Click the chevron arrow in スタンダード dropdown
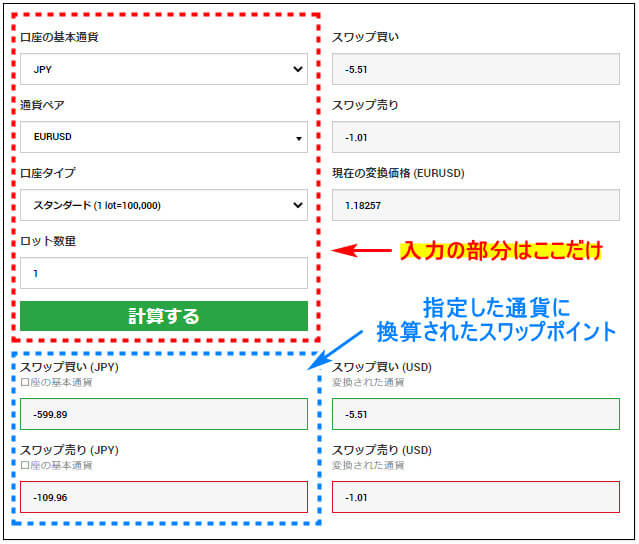Image resolution: width=639 pixels, height=544 pixels. (x=298, y=205)
